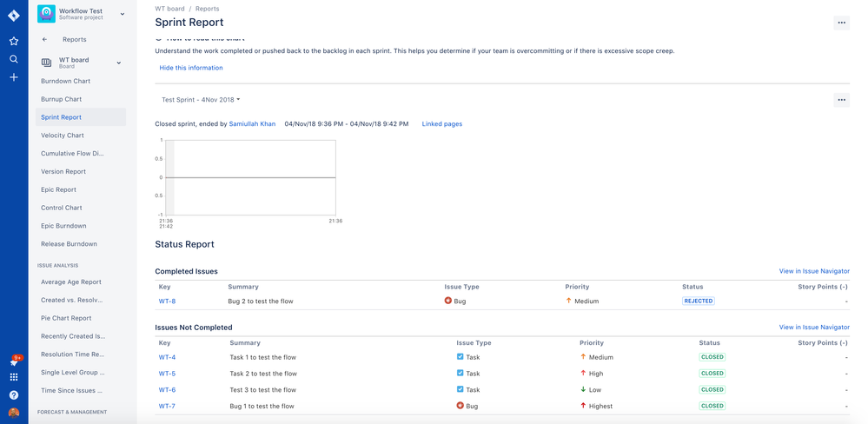The image size is (868, 424).
Task: View Completed Issues in Issue Navigator
Action: pos(814,271)
